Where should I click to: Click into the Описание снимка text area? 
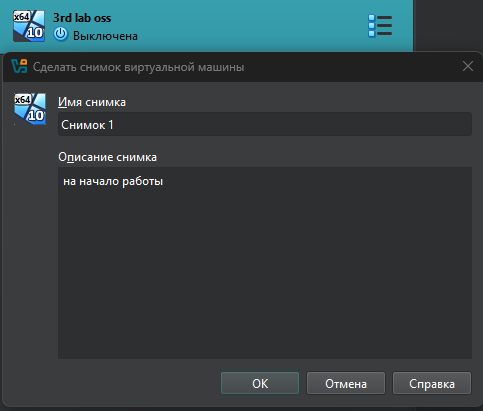tap(265, 263)
